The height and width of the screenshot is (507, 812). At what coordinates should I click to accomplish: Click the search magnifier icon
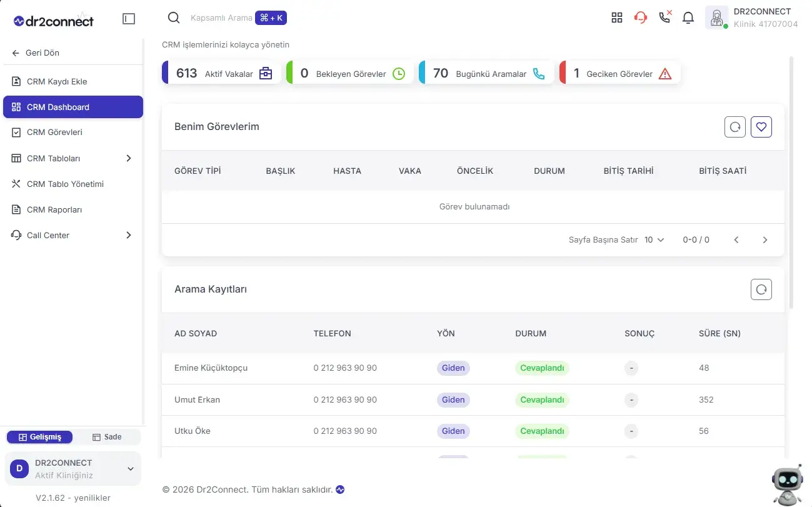click(x=174, y=18)
